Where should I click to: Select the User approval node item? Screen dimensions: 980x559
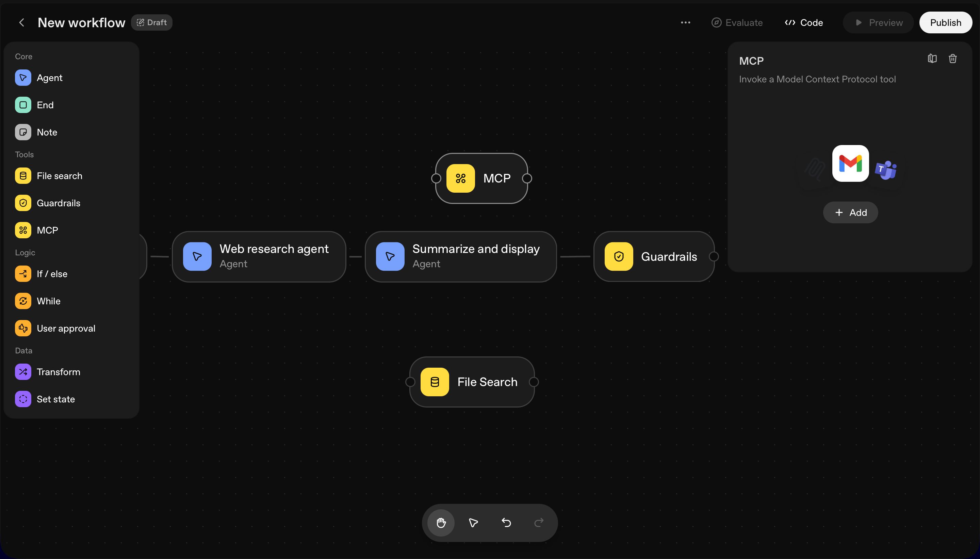coord(66,328)
